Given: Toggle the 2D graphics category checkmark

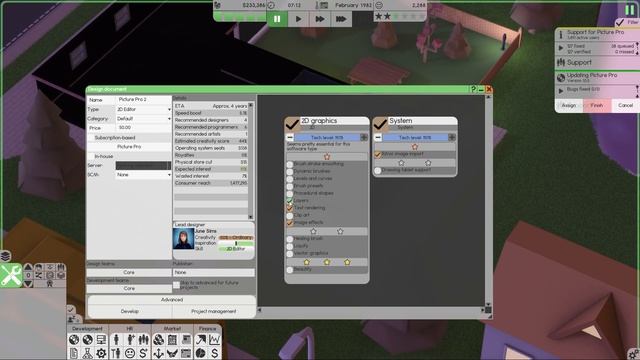Looking at the screenshot, I should coord(292,124).
